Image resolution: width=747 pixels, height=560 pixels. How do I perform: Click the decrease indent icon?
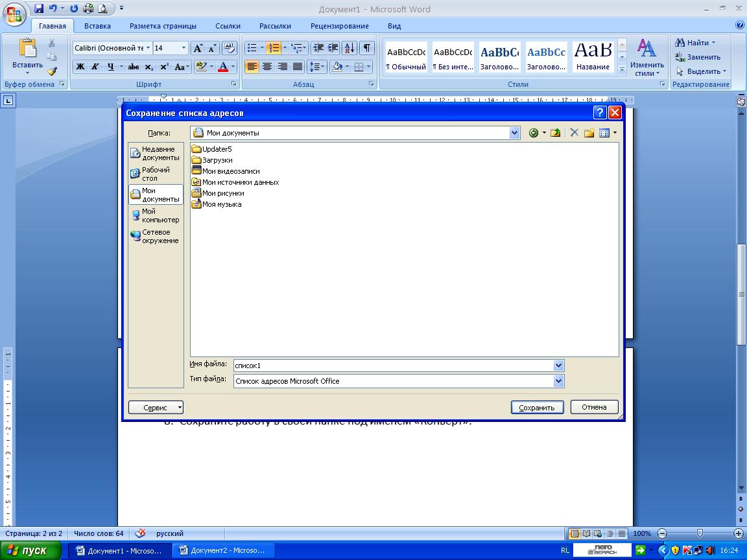click(319, 48)
